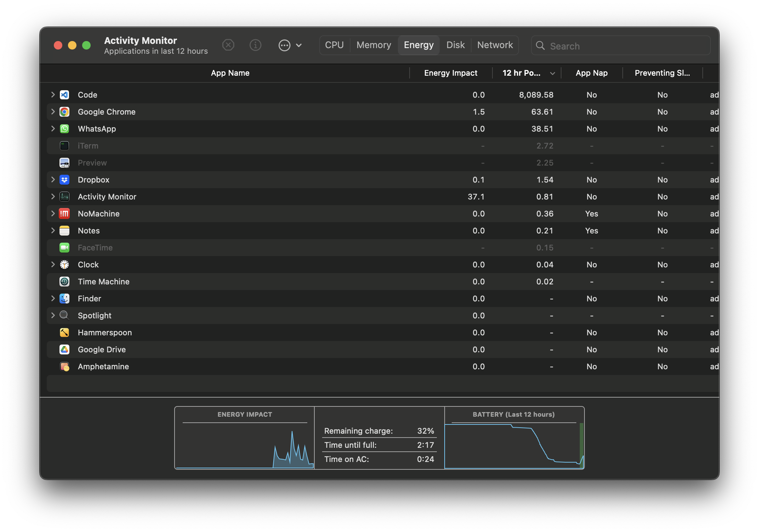Sort by App Nap column header

[x=592, y=73]
